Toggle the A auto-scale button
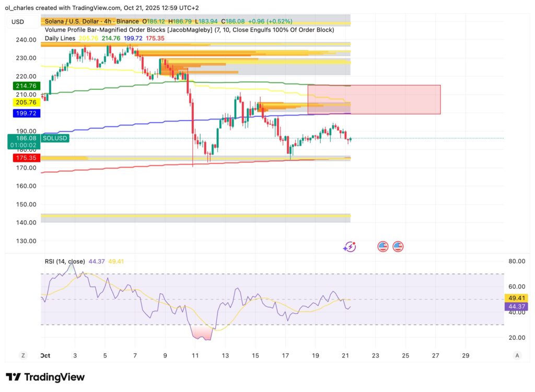Viewport: 535px width, 392px height. tap(517, 355)
